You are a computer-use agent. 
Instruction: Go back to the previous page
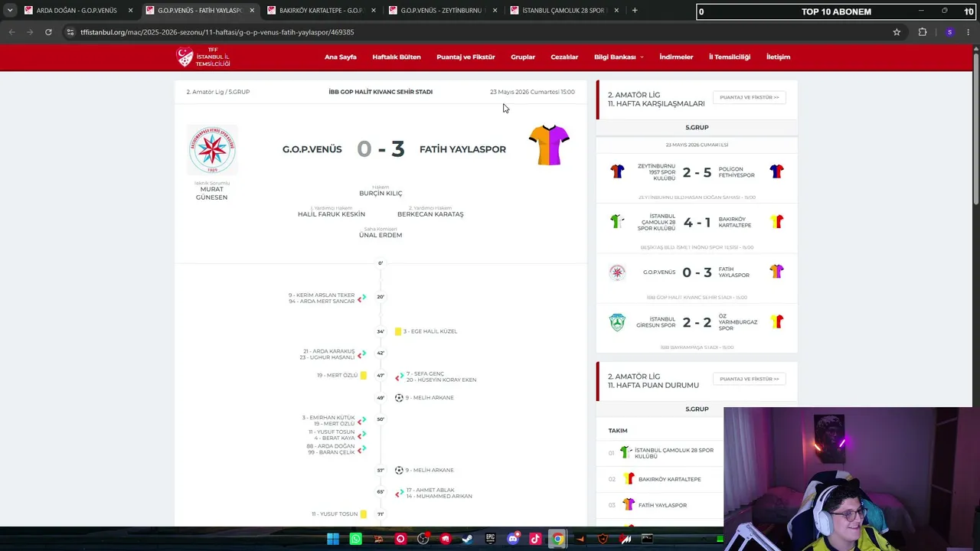pyautogui.click(x=11, y=32)
